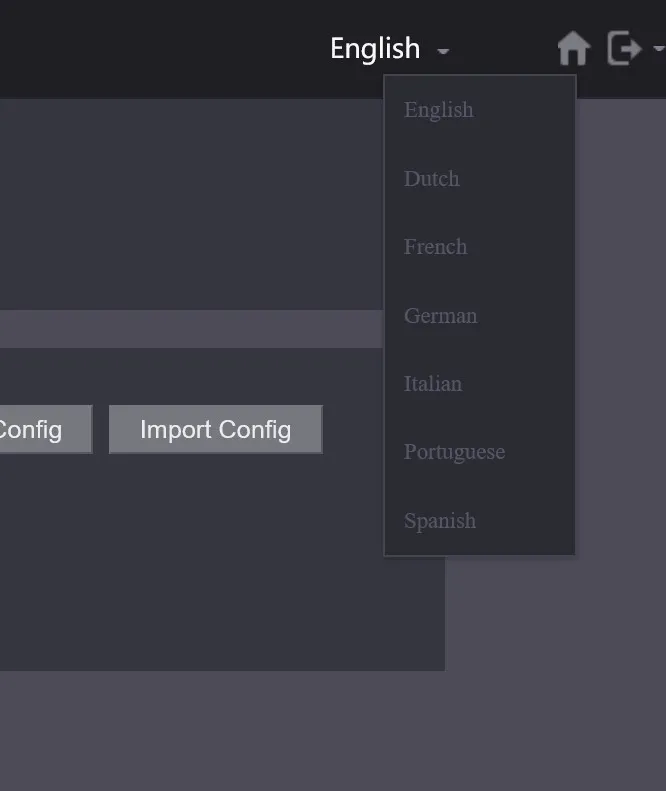Viewport: 666px width, 791px height.
Task: Change language to Portuguese
Action: coord(454,452)
